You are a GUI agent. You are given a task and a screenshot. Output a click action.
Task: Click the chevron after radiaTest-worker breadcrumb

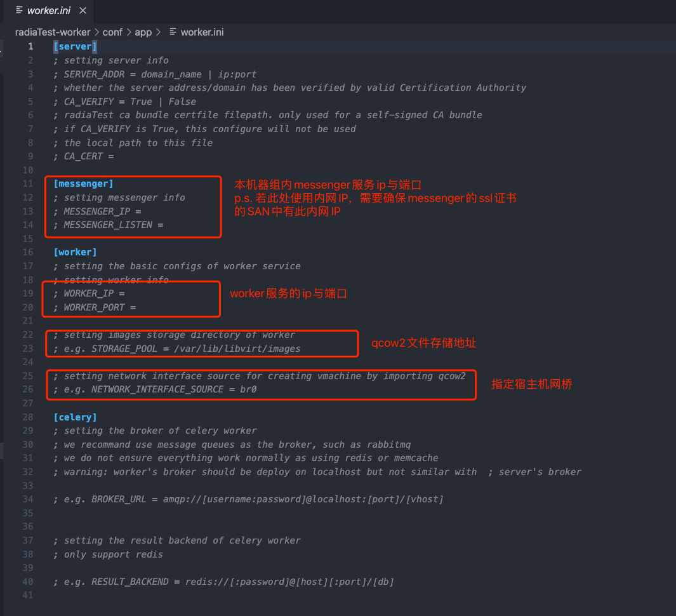coord(96,32)
